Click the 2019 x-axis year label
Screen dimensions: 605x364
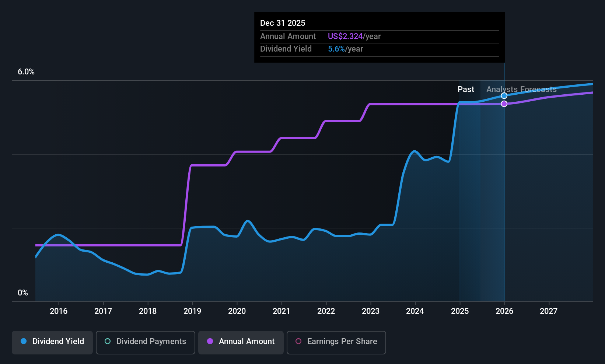point(192,311)
